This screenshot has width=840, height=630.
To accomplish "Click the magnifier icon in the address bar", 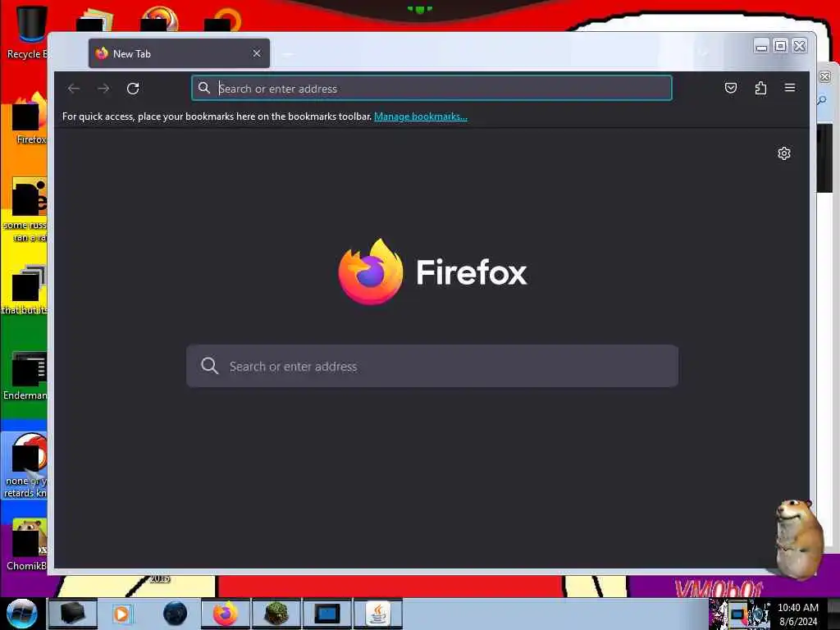I will point(204,88).
